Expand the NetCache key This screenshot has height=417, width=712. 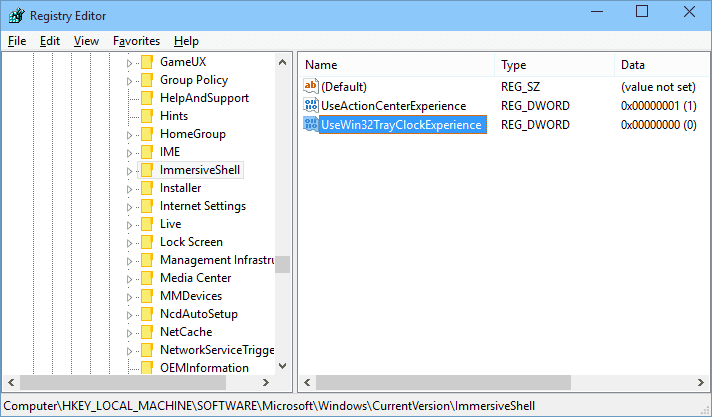(x=129, y=333)
